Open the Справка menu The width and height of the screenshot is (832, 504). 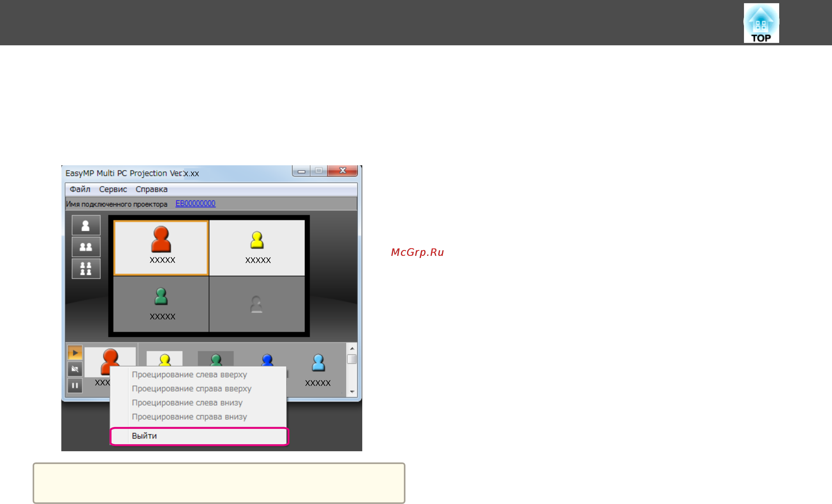point(151,189)
